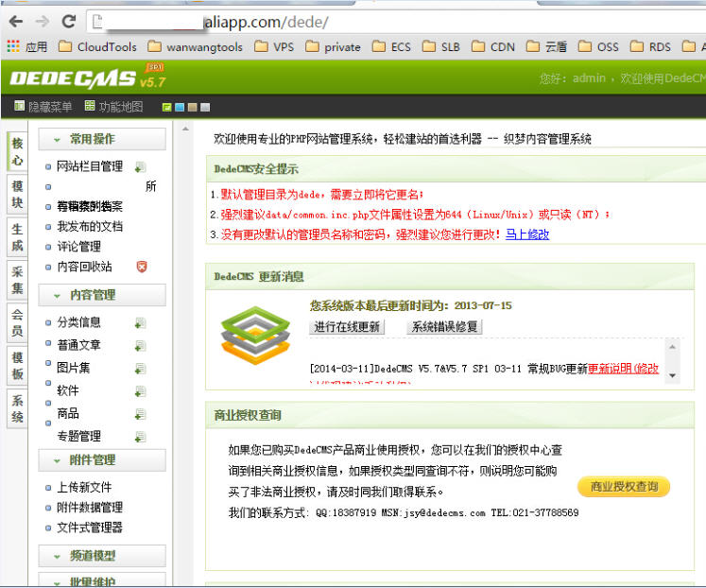Screen dimensions: 706x588
Task: Go back using browser back arrow
Action: coord(16,21)
